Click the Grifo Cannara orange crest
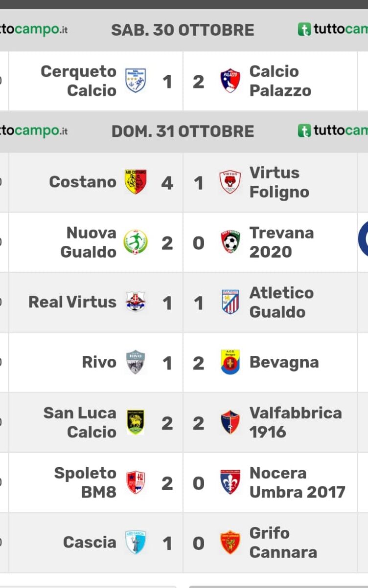The width and height of the screenshot is (368, 588). (x=230, y=543)
